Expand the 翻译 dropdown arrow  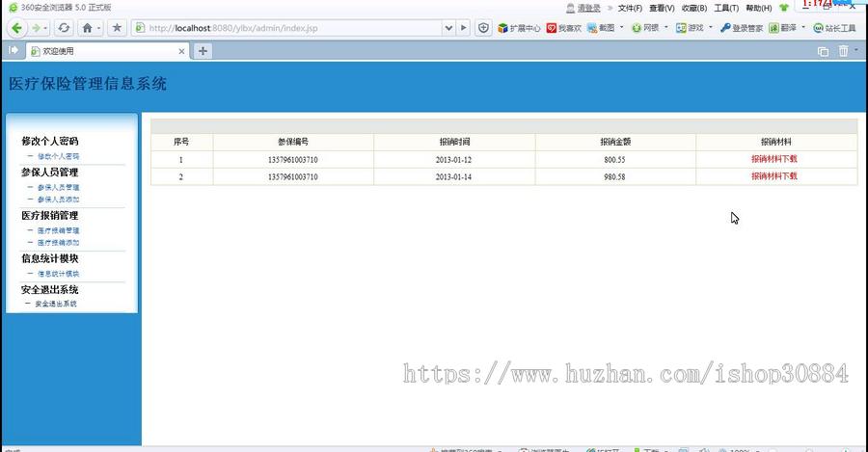[803, 27]
